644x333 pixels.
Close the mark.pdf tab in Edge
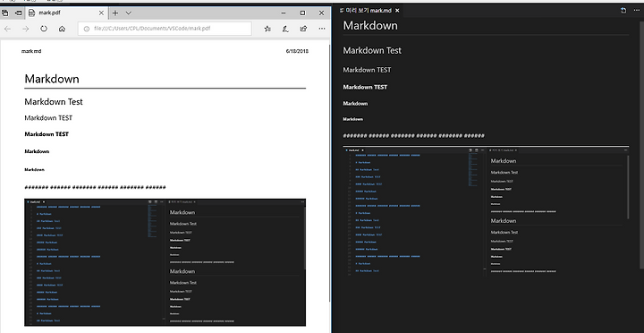(x=101, y=13)
